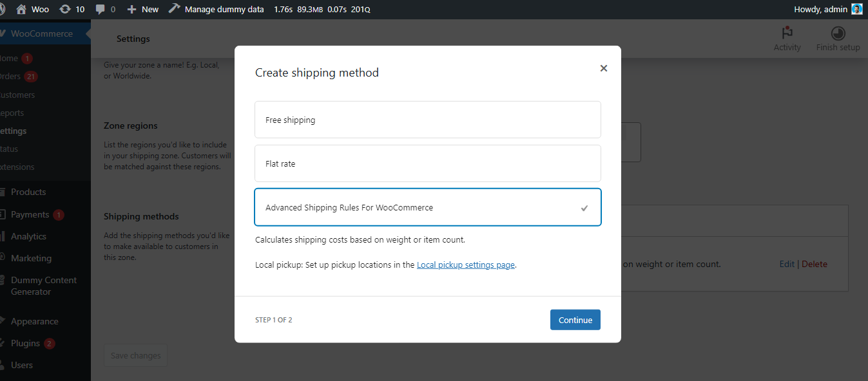Click the shipping cost description text in dialog
The width and height of the screenshot is (868, 381).
(x=360, y=239)
